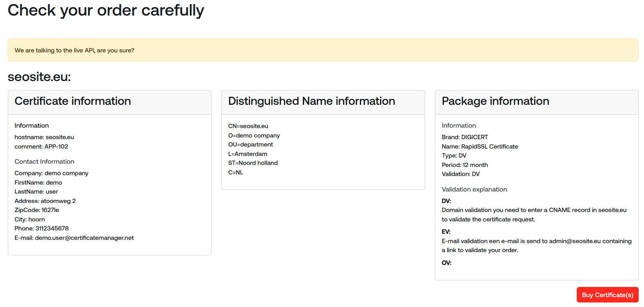
Task: Click the Period: 12 month line
Action: pyautogui.click(x=464, y=165)
